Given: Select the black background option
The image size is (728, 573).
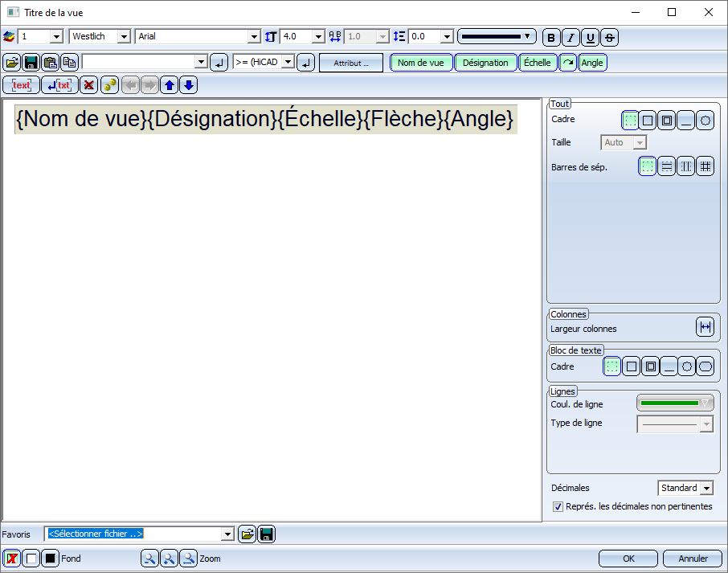Looking at the screenshot, I should (x=51, y=559).
